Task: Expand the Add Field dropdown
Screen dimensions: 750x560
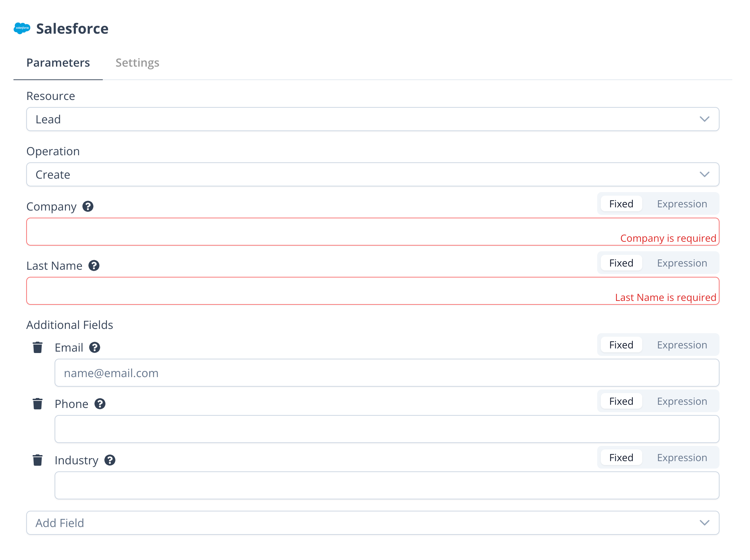Action: pyautogui.click(x=373, y=523)
